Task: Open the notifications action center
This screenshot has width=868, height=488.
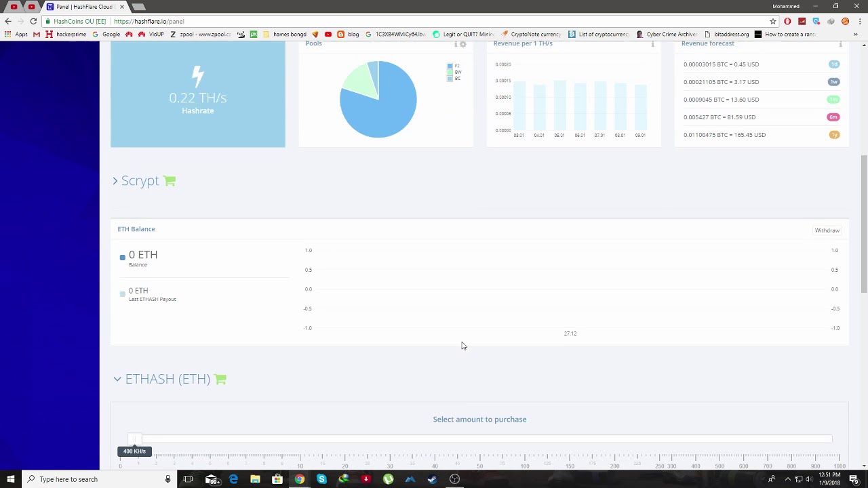Action: [854, 479]
